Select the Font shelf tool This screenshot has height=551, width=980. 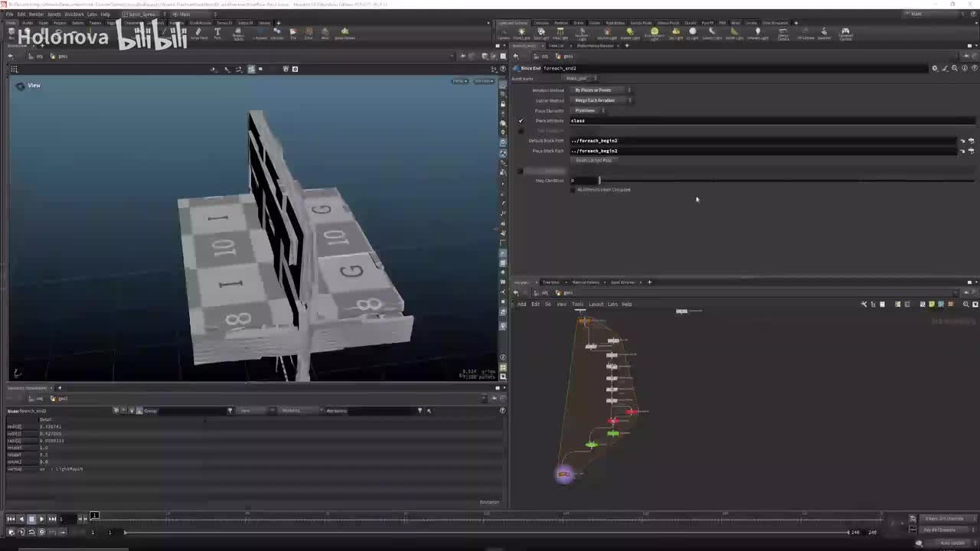click(x=217, y=34)
